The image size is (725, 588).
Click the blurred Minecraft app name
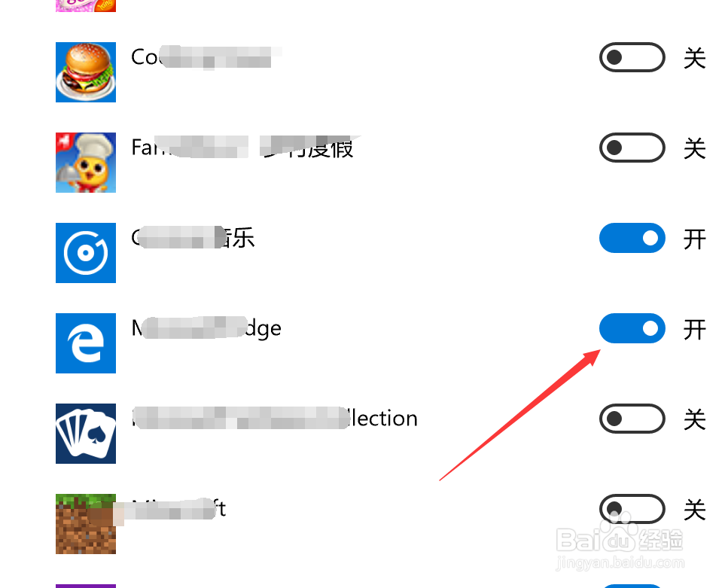click(179, 508)
